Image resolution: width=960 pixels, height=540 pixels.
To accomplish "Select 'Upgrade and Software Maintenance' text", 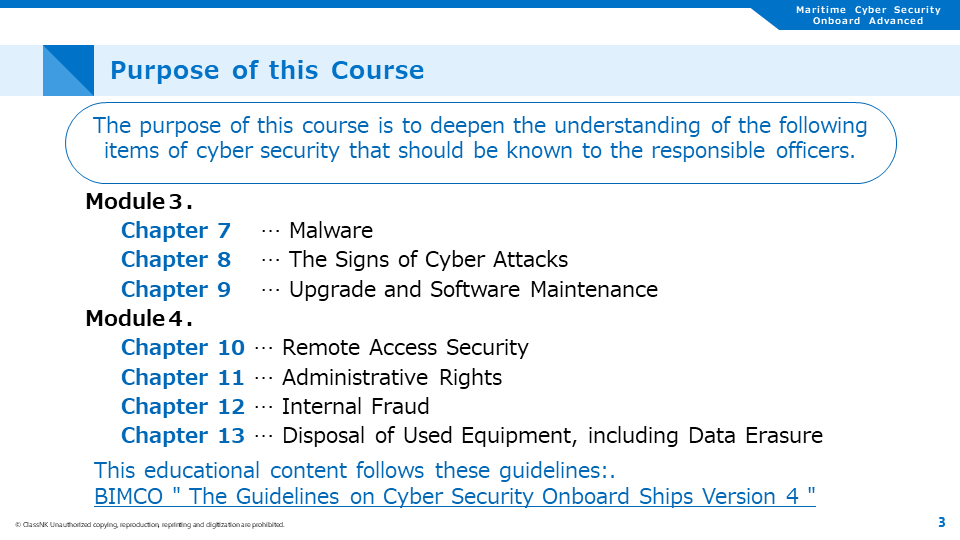I will 473,290.
